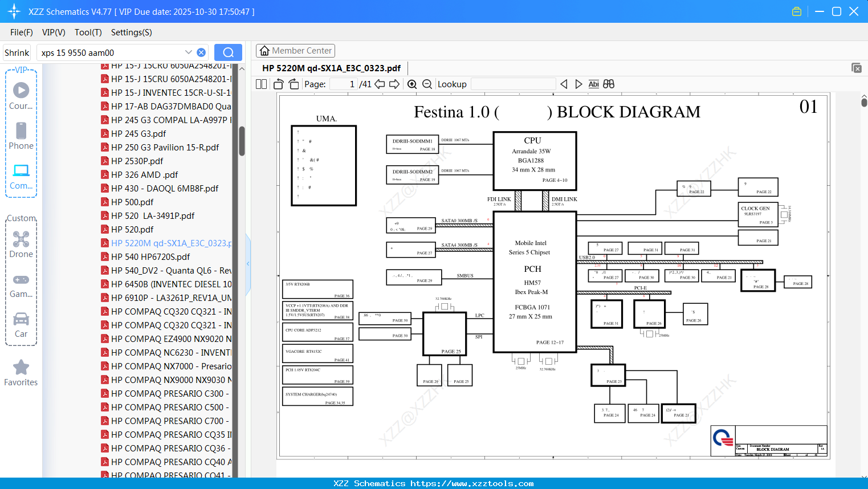
Task: Open the Game console category
Action: [x=21, y=286]
